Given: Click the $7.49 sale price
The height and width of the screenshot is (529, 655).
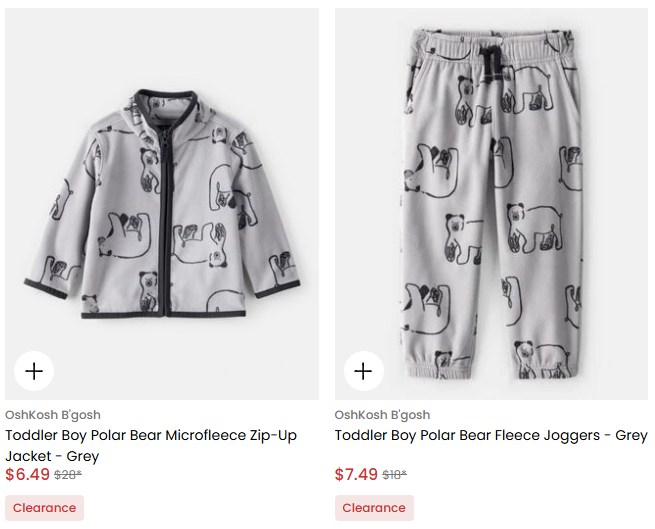Looking at the screenshot, I should point(356,475).
